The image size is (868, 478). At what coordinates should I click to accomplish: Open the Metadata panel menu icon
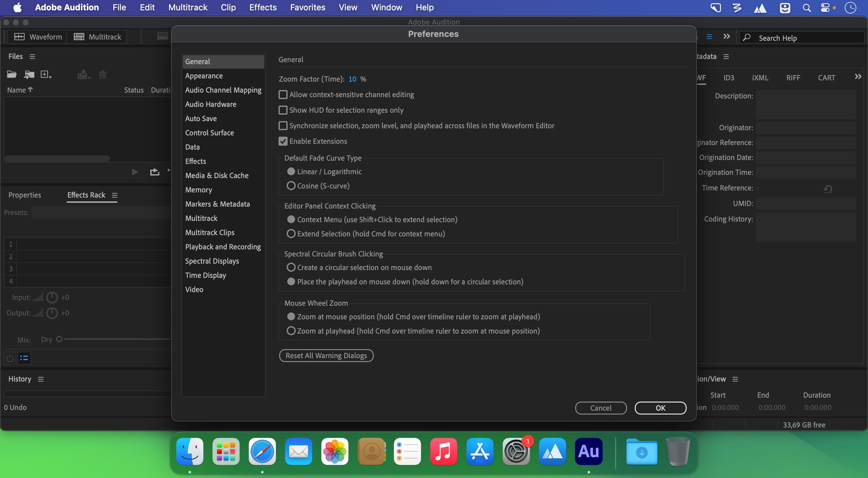click(726, 57)
